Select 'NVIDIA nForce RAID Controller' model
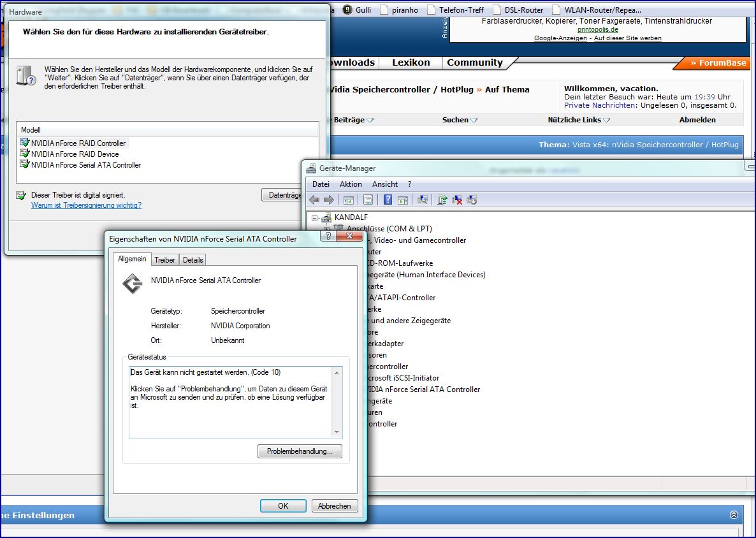The width and height of the screenshot is (756, 538). (78, 143)
